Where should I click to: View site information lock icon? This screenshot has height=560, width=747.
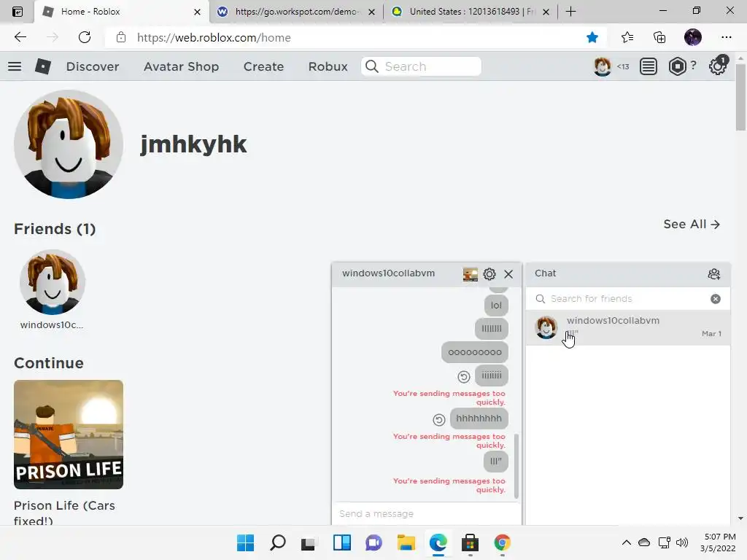point(121,37)
